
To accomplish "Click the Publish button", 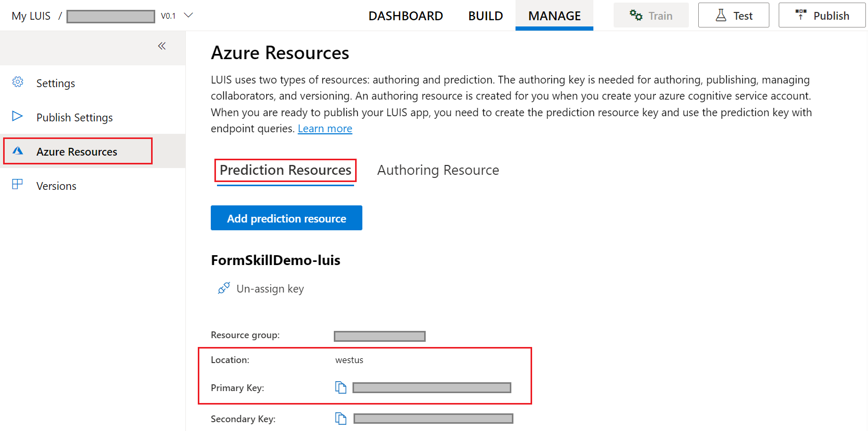I will click(x=822, y=15).
